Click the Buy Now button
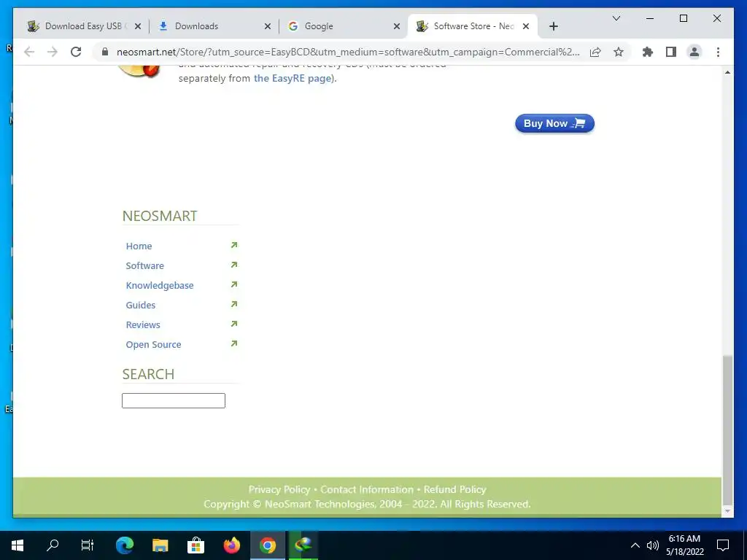The width and height of the screenshot is (747, 560). (x=554, y=123)
